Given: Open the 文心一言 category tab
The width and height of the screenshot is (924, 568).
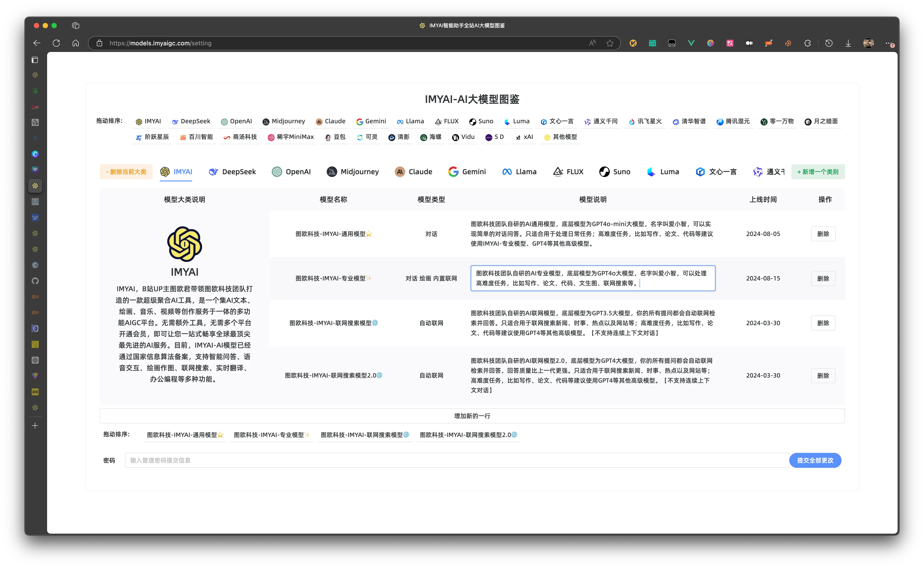Looking at the screenshot, I should pyautogui.click(x=716, y=172).
